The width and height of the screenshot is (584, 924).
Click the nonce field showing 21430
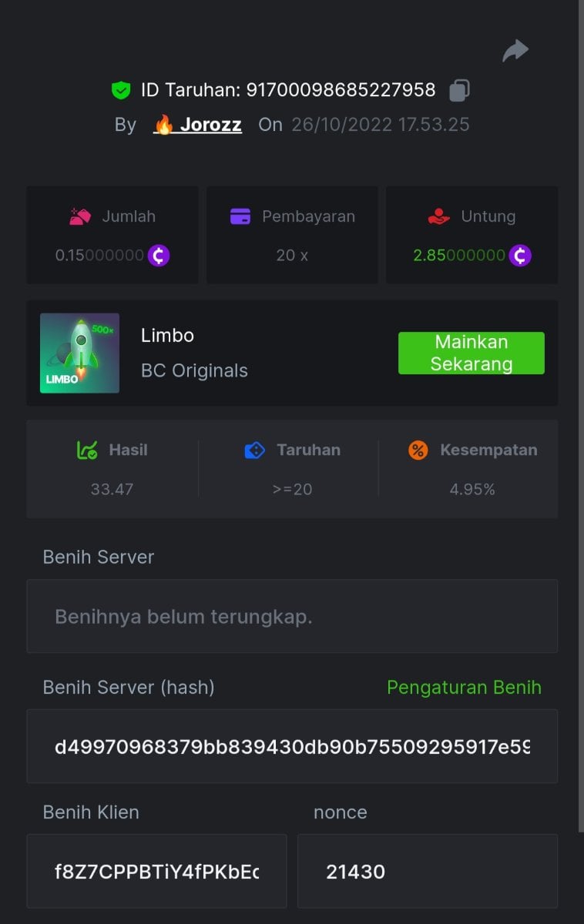(428, 872)
